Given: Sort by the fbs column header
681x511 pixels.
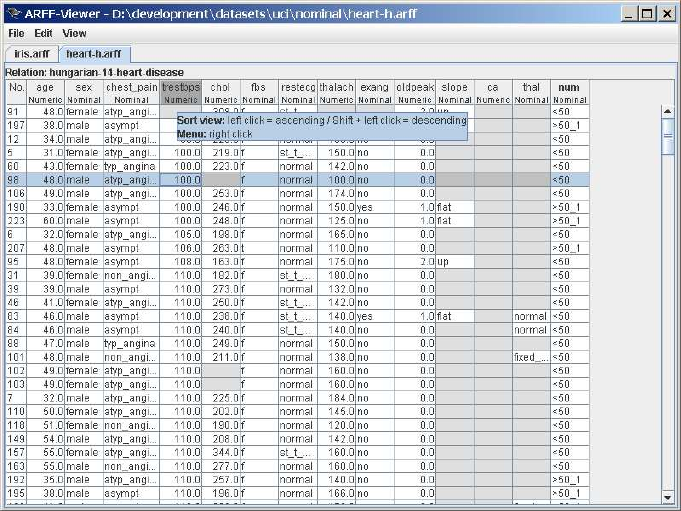Looking at the screenshot, I should coord(259,93).
